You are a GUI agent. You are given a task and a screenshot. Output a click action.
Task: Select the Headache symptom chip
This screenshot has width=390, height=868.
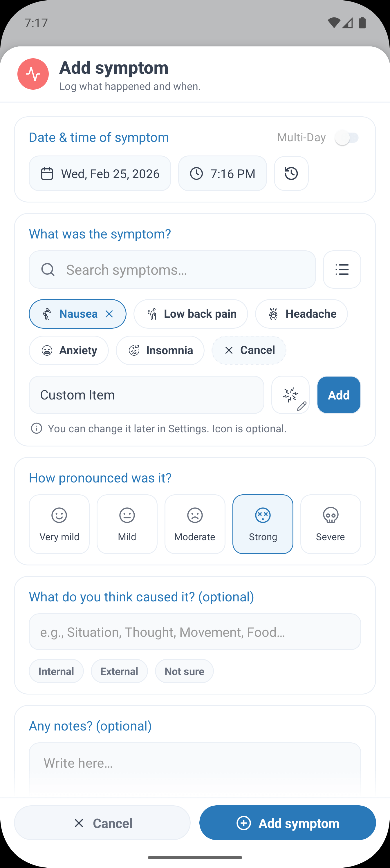coord(301,314)
